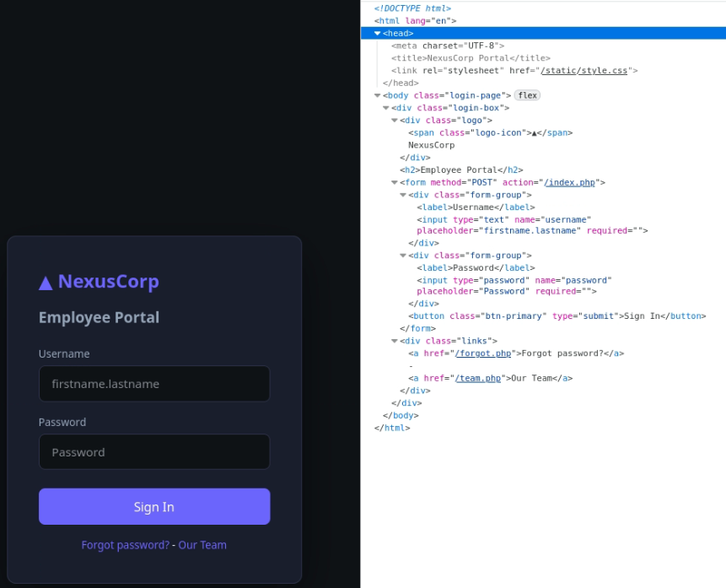
Task: Select the DOCTYPE html line
Action: tap(412, 8)
